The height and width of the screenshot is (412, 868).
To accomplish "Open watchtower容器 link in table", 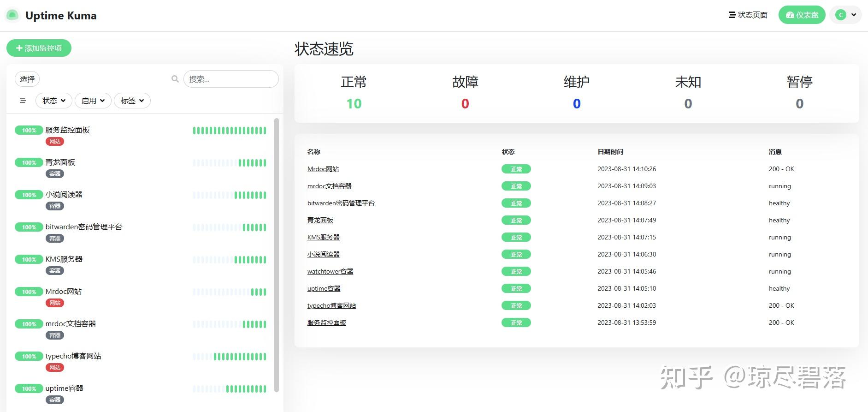I will [x=331, y=271].
